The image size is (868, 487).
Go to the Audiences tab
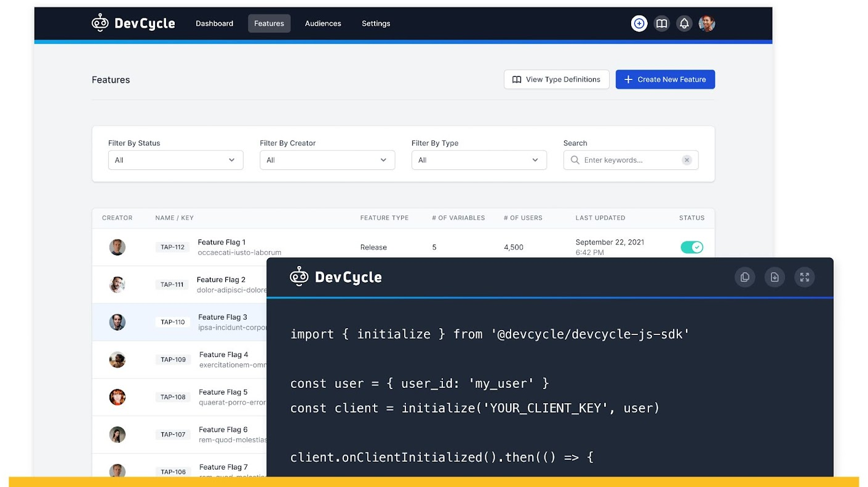click(x=323, y=23)
